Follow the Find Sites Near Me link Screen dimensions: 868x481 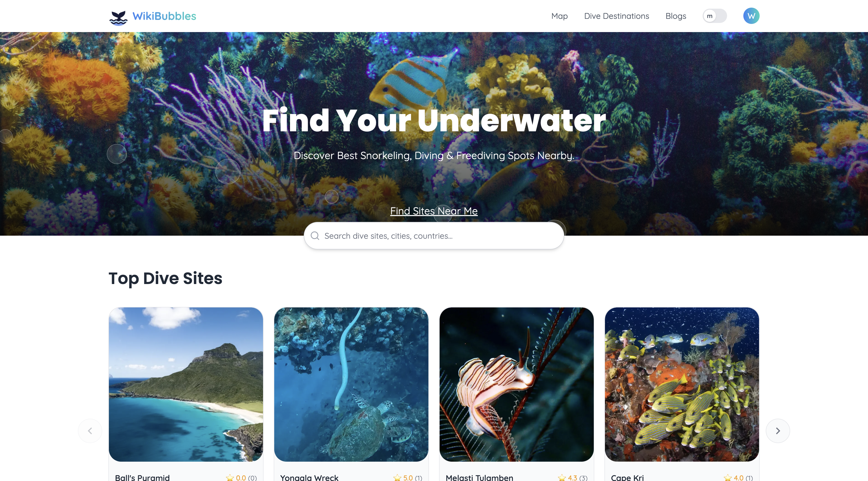pyautogui.click(x=434, y=211)
